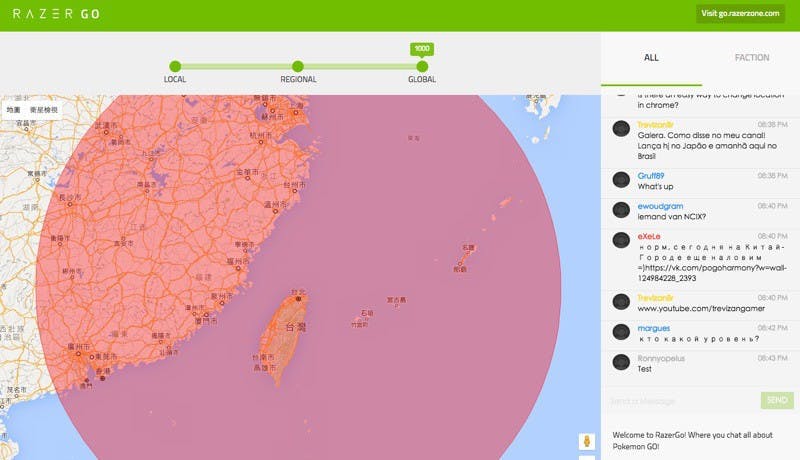Click the SEND button
Screen dimensions: 800x460
click(777, 400)
